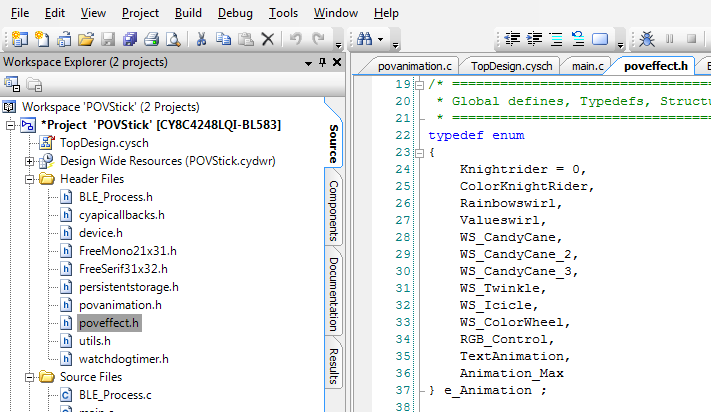This screenshot has height=412, width=711.
Task: Select watchdogtimer.h header file
Action: (x=123, y=359)
